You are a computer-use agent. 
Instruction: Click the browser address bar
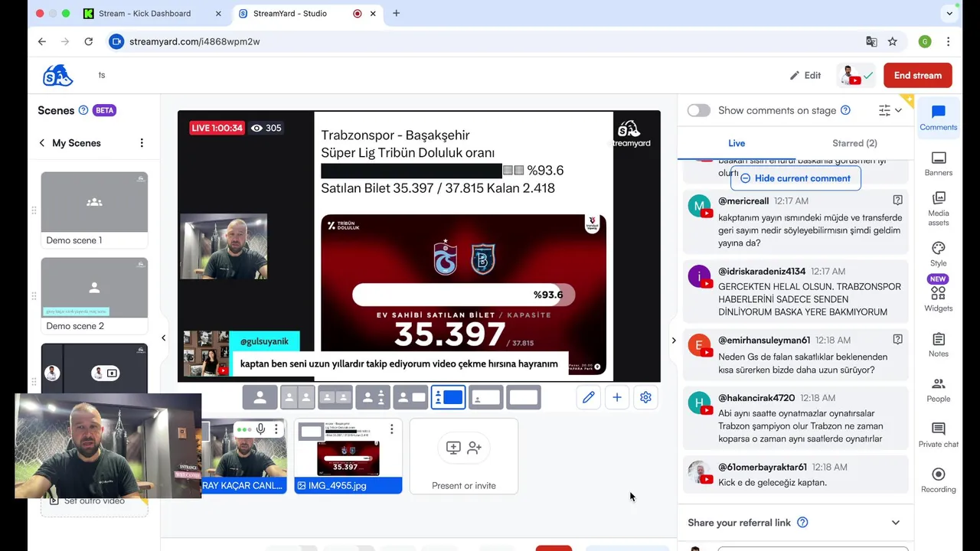point(482,41)
